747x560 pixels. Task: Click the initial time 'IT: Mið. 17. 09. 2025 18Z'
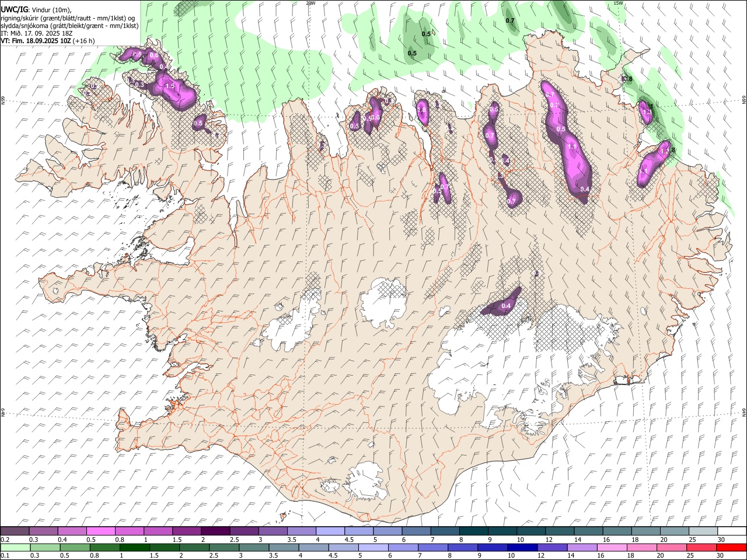coord(36,33)
